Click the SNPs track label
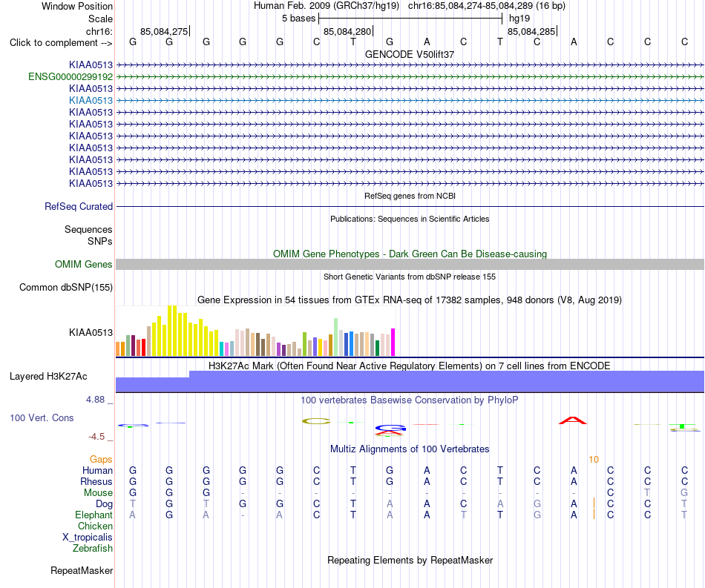Viewport: 705px width, 588px height. (x=100, y=241)
